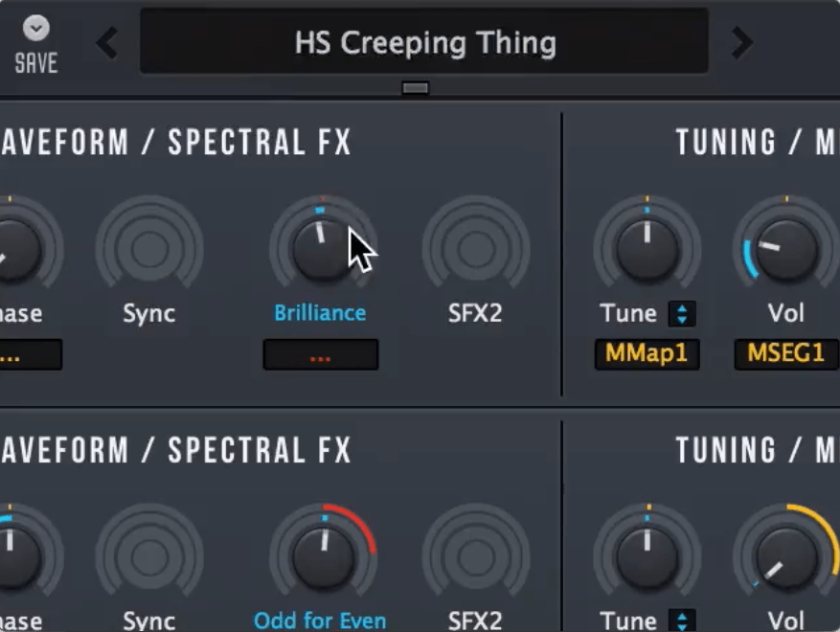Open preset browser from HS Creeping Thing display

pyautogui.click(x=424, y=41)
